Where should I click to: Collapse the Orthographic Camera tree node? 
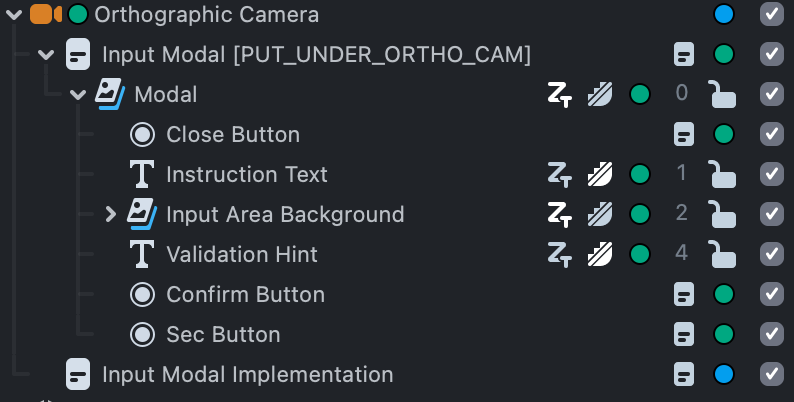click(x=14, y=14)
